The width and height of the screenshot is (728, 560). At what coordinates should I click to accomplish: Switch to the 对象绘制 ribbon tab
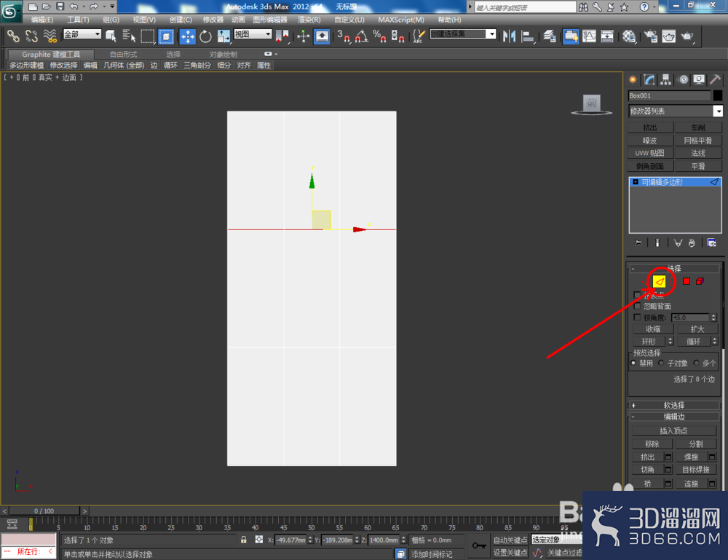223,55
